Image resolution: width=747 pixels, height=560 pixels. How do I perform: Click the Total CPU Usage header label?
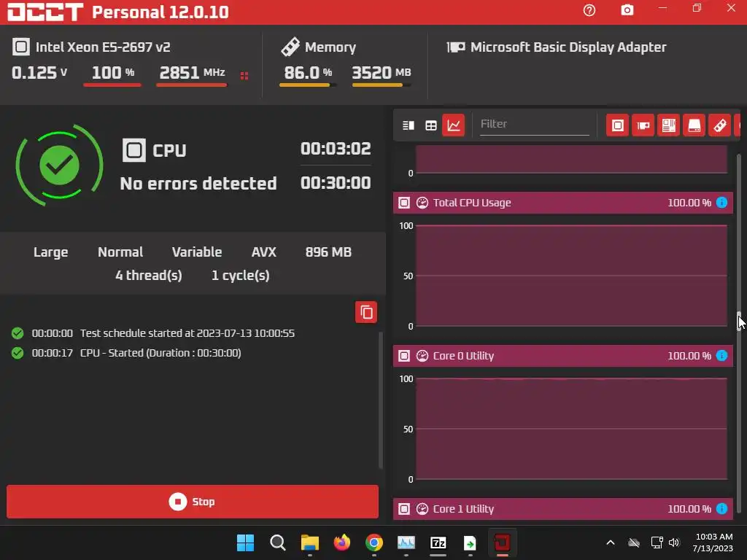click(x=472, y=203)
